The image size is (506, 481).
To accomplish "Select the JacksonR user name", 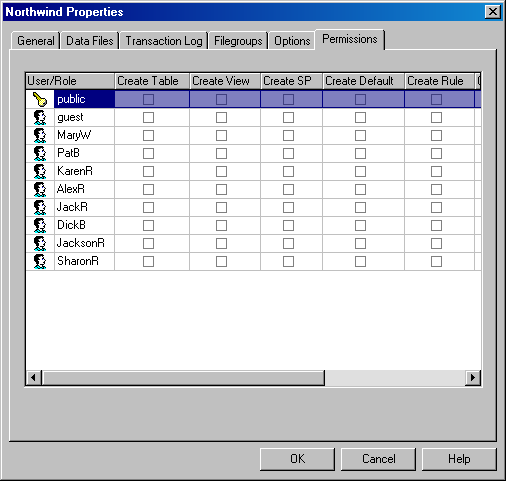I will 81,243.
